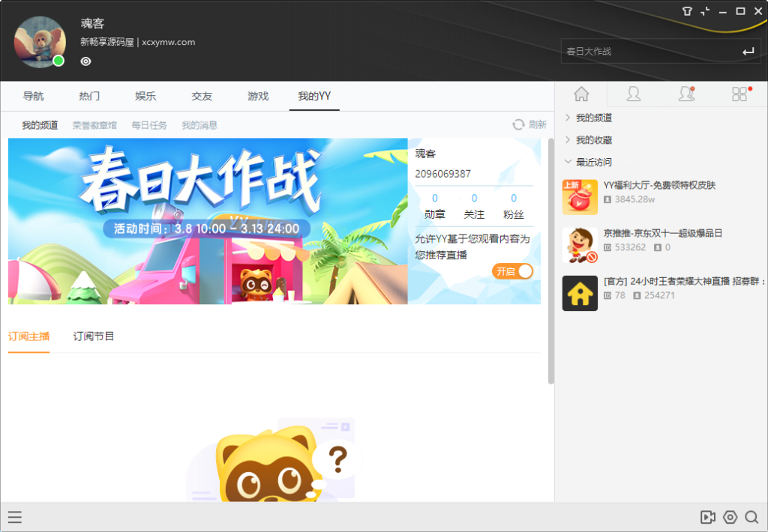
Task: Click the 刷新 refresh link
Action: [x=534, y=124]
